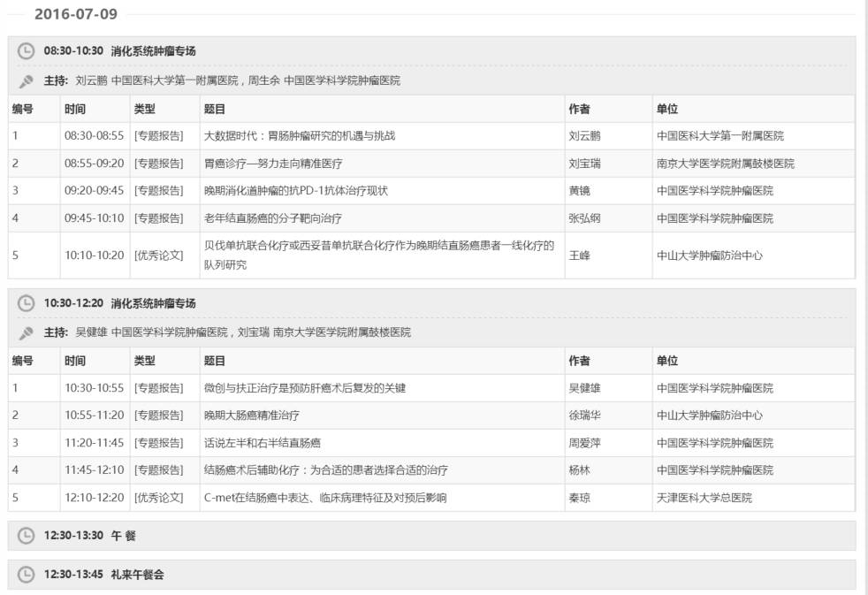Click time cell 11:45-12:10
Viewport: 868px width, 595px height.
click(94, 470)
